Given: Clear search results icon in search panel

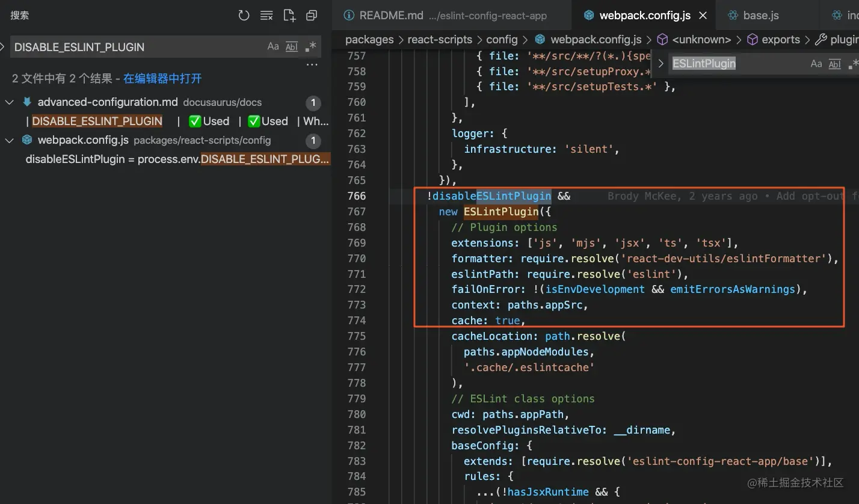Looking at the screenshot, I should tap(266, 16).
